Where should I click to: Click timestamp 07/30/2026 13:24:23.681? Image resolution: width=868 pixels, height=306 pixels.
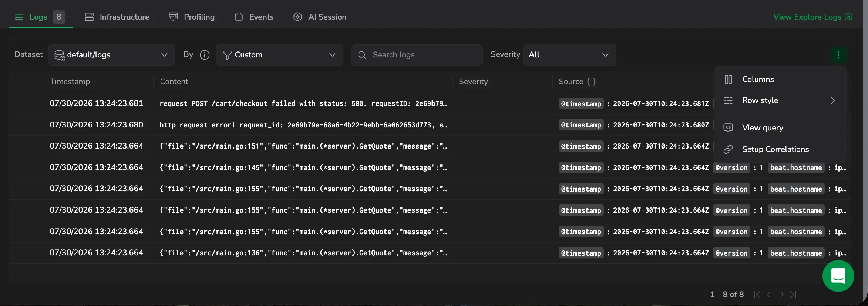coord(96,103)
